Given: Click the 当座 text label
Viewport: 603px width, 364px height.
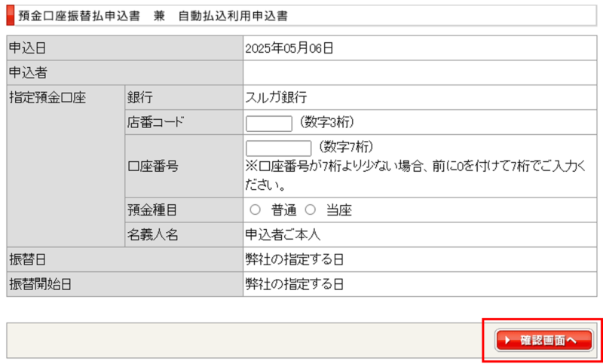Looking at the screenshot, I should (338, 210).
